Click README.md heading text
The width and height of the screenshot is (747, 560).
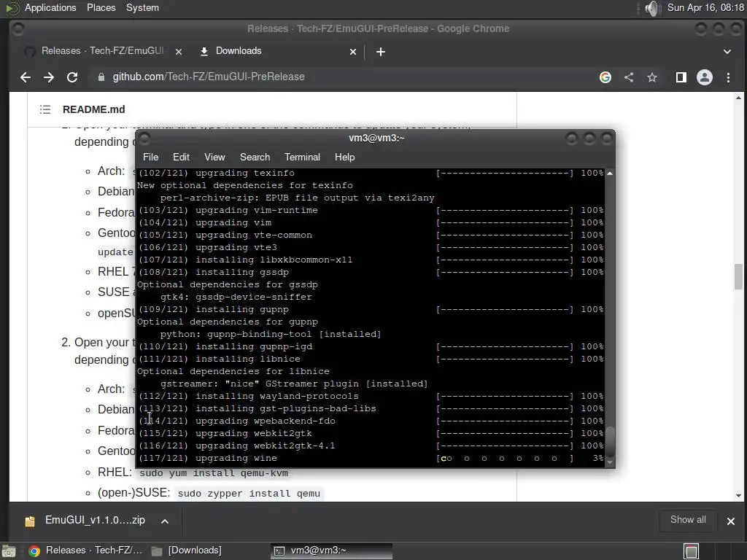[x=94, y=109]
